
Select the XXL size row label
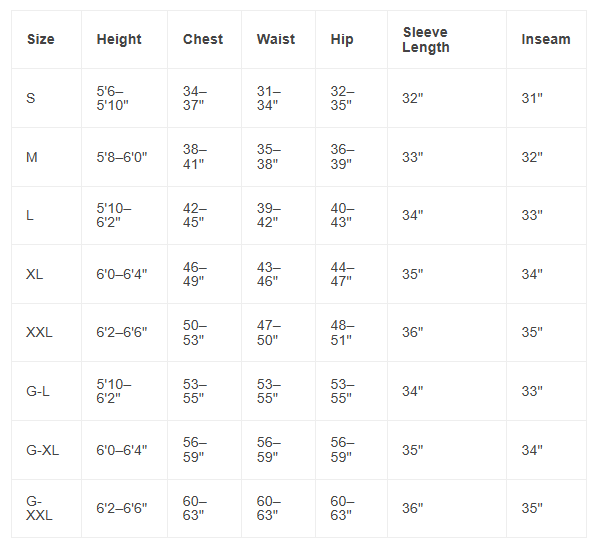coord(39,332)
